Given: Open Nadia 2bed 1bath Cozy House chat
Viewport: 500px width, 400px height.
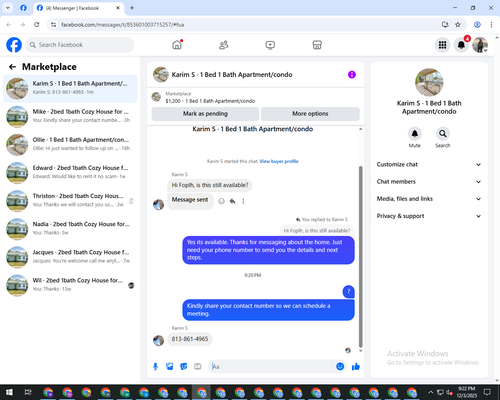Looking at the screenshot, I should pyautogui.click(x=70, y=229).
